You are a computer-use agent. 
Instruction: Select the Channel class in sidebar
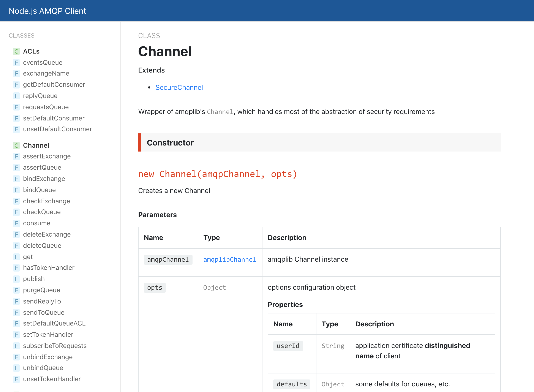(x=36, y=145)
